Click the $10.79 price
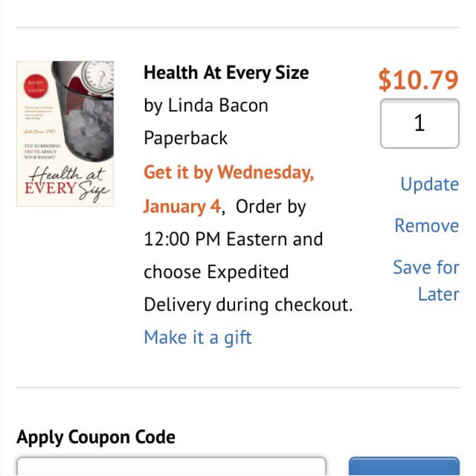Screen dimensions: 476x476 418,80
